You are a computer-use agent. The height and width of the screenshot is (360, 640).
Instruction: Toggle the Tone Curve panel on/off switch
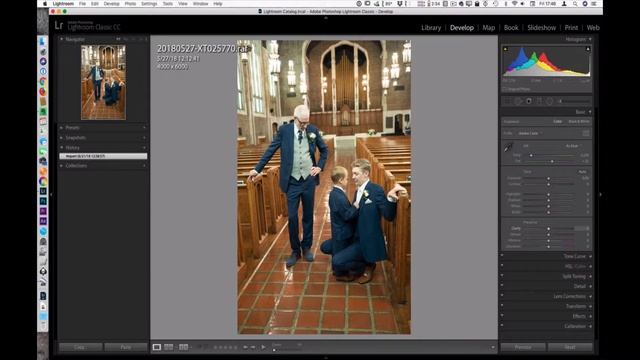pyautogui.click(x=502, y=256)
